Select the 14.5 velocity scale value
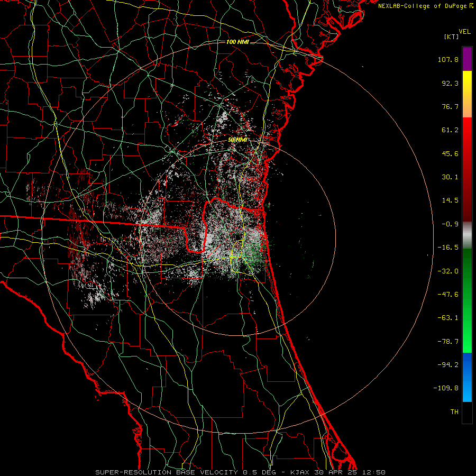This screenshot has height=476, width=476. tap(450, 200)
